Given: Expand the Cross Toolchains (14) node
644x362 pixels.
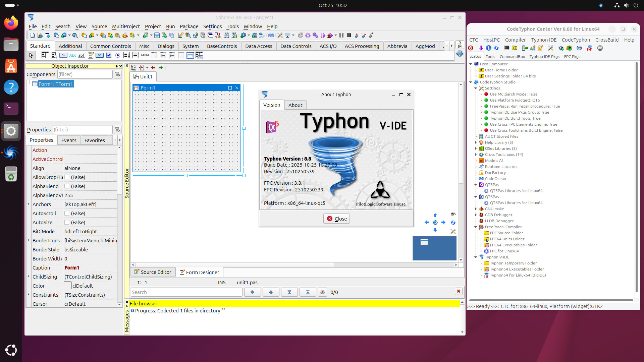Looking at the screenshot, I should 476,155.
